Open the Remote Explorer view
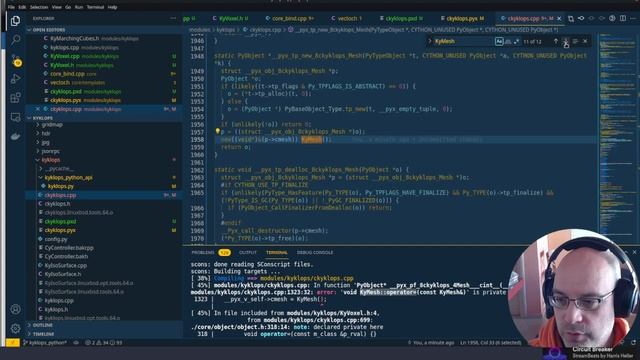Screen dimensions: 640x360 point(16,118)
